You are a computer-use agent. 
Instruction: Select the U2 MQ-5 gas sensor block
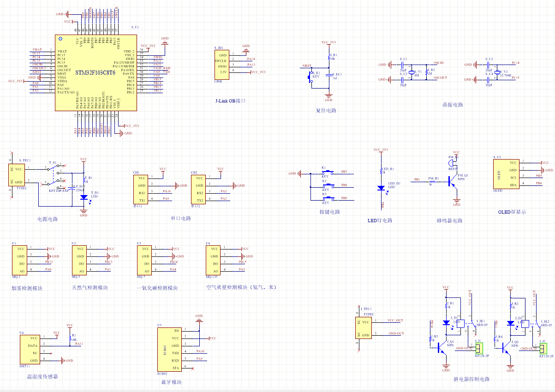pyautogui.click(x=79, y=260)
